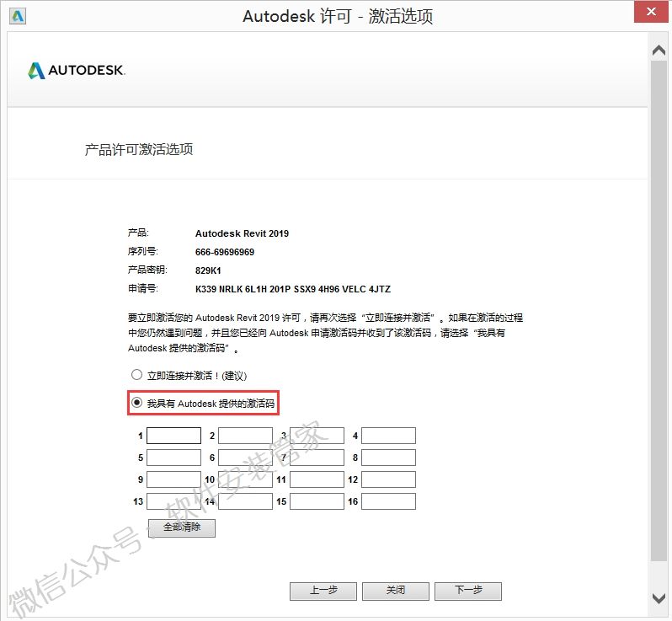Click the scrollbar up arrow

(x=659, y=51)
